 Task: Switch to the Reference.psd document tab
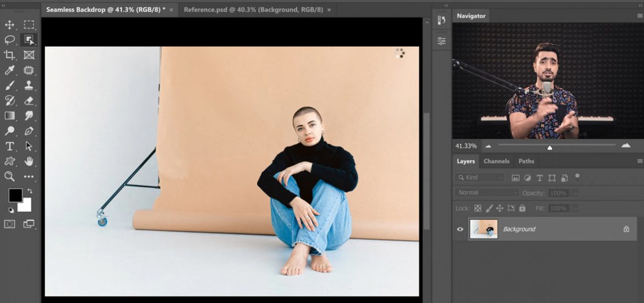pos(253,9)
